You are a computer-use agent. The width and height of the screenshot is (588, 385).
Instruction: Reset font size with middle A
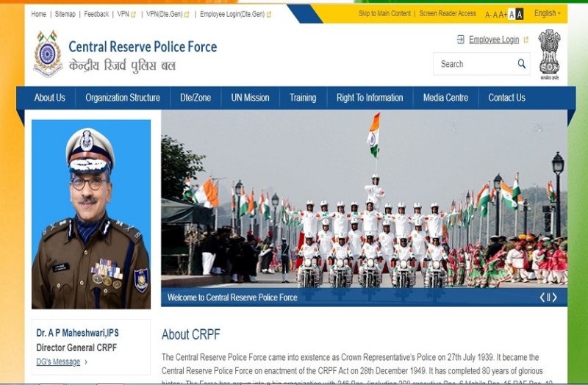click(x=495, y=15)
